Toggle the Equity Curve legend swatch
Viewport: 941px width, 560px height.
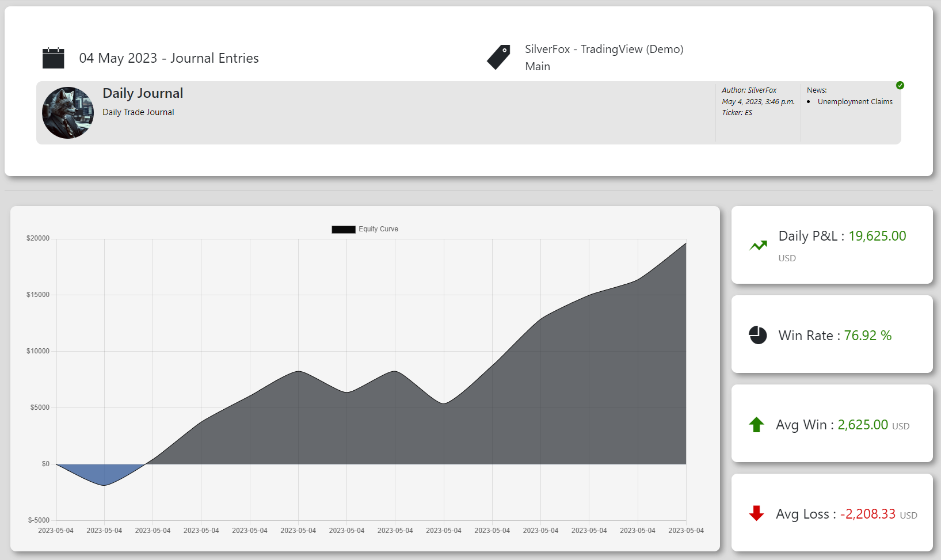tap(344, 229)
